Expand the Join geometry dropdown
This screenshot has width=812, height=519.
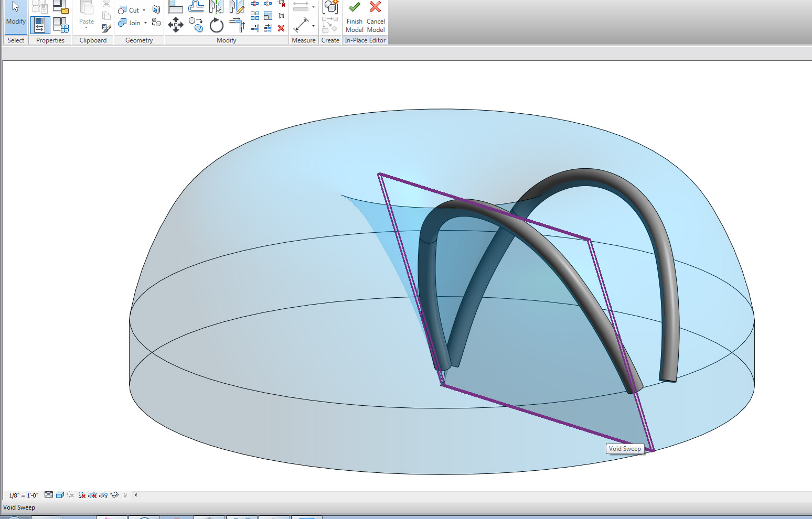click(145, 23)
